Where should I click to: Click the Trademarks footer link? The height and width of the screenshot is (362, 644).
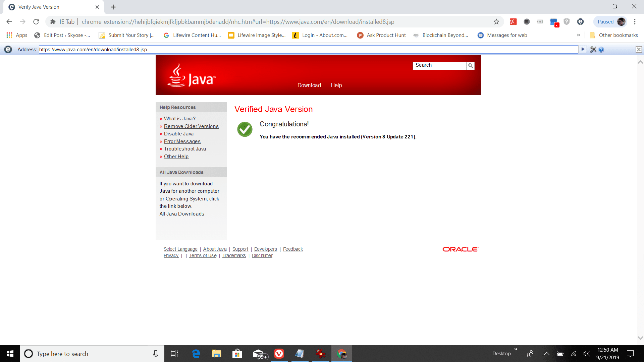[x=234, y=255]
